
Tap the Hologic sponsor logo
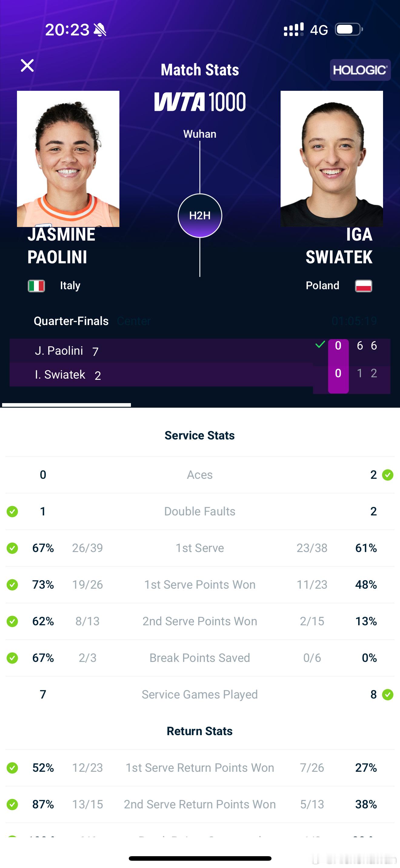click(360, 70)
